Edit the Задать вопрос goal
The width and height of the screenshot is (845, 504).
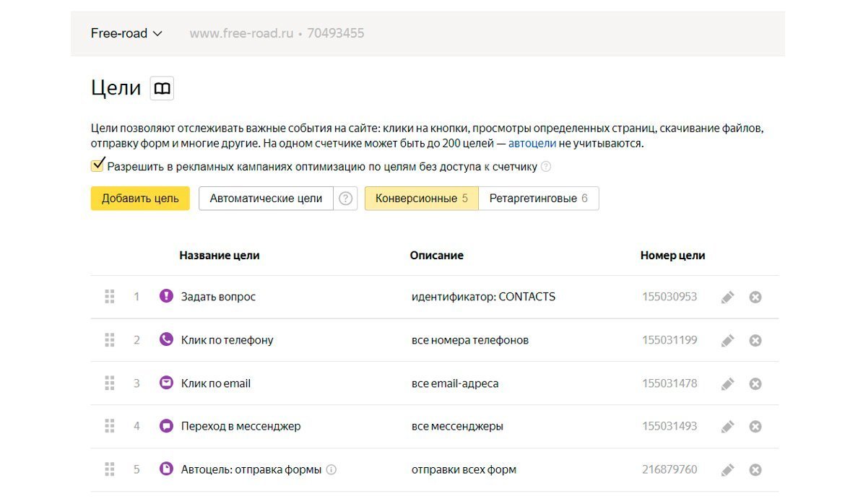coord(728,297)
